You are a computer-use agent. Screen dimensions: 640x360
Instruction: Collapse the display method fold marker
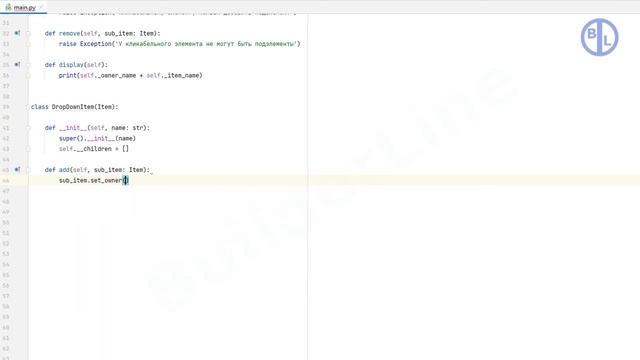(28, 65)
